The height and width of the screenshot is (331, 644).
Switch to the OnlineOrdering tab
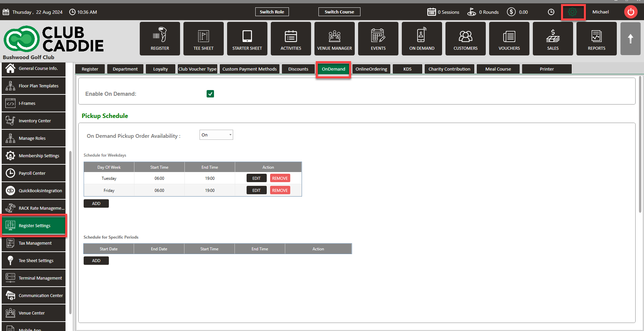pos(372,69)
